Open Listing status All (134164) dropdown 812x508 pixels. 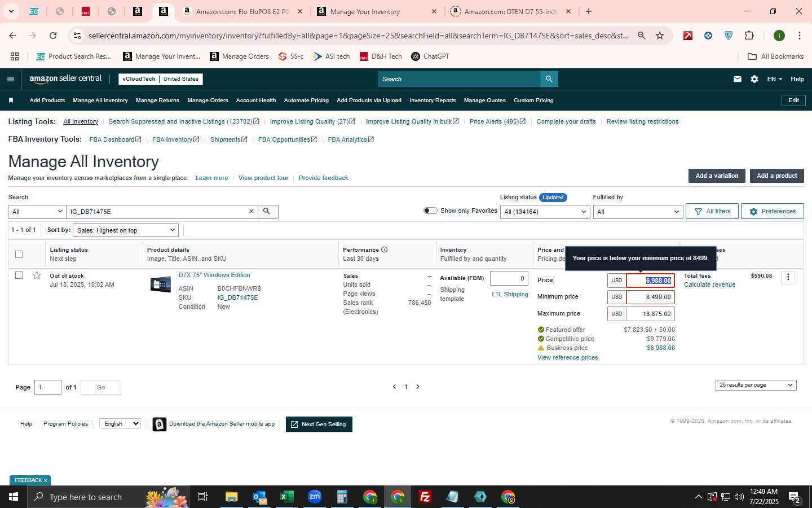click(545, 212)
